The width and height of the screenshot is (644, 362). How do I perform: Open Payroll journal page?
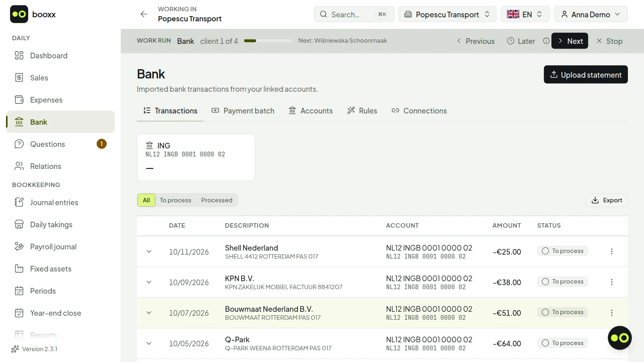click(x=60, y=247)
